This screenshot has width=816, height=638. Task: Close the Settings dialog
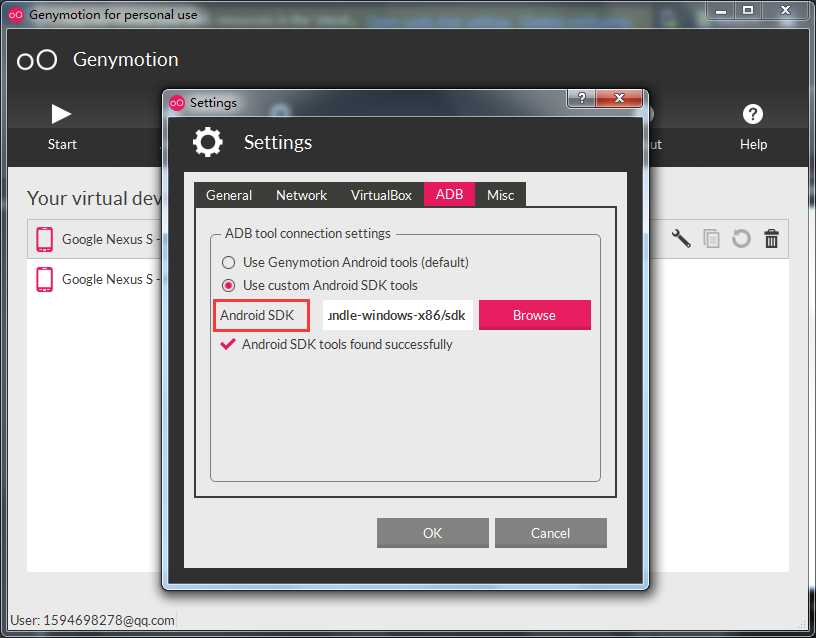coord(619,98)
